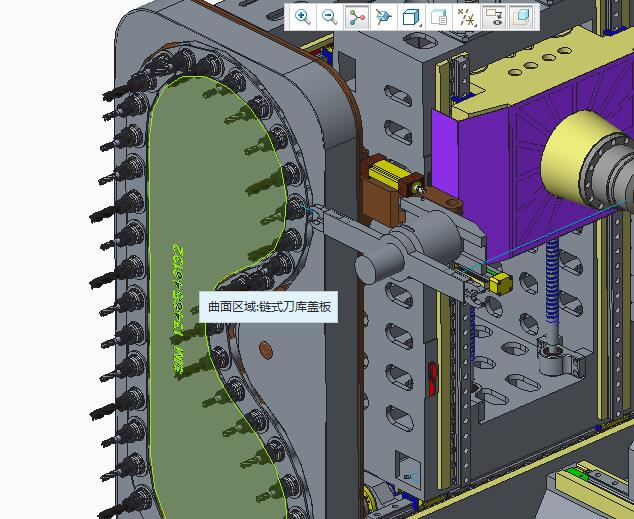Select the blue coil spring component
This screenshot has width=634, height=519.
[x=552, y=283]
